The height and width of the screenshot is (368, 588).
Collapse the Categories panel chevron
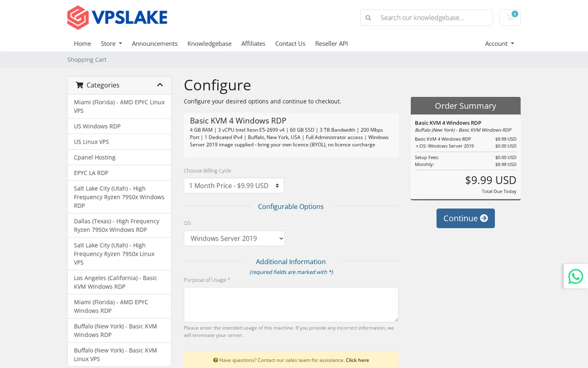pos(160,85)
